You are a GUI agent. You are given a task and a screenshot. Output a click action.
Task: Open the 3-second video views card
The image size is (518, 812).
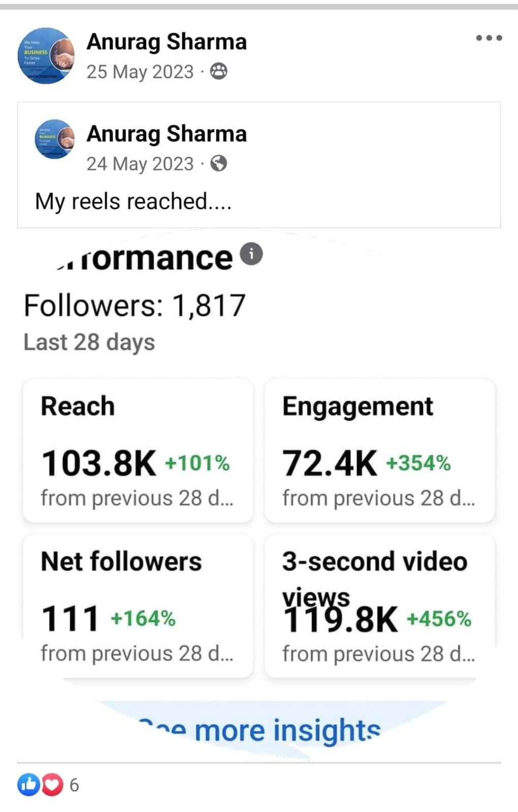[x=379, y=606]
